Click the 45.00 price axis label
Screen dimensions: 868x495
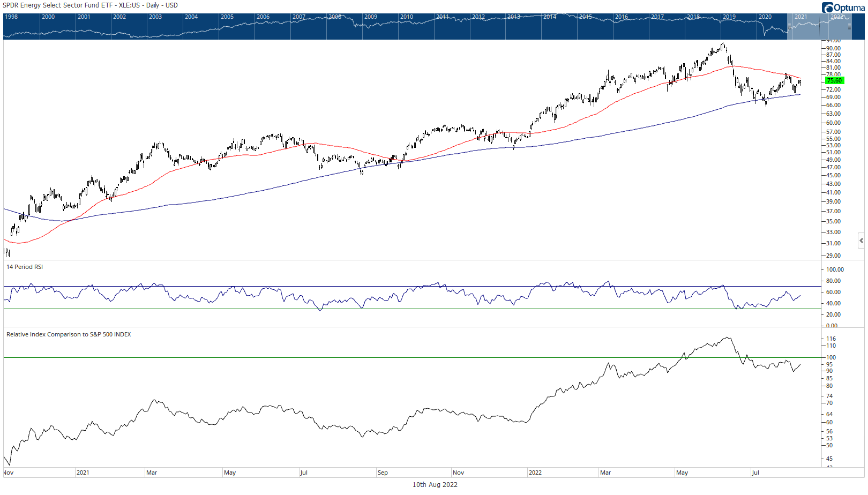tap(834, 175)
